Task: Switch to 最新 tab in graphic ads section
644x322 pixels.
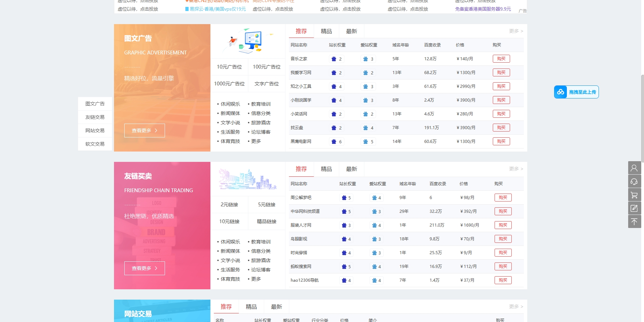Action: click(351, 31)
